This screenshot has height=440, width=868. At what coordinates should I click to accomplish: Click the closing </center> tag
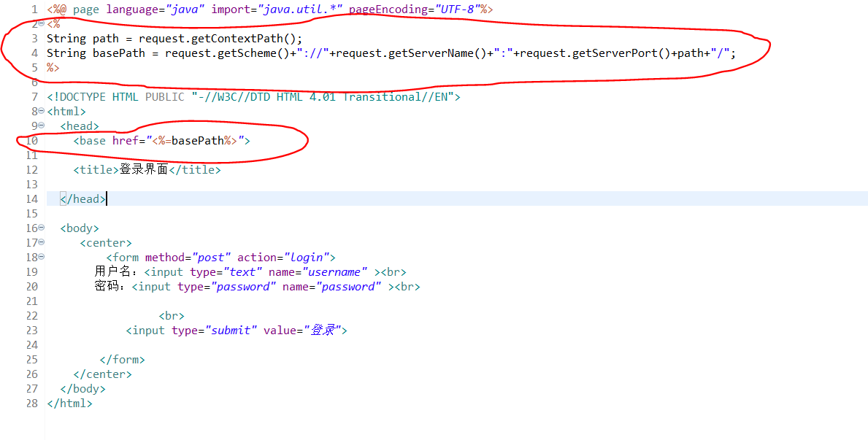pyautogui.click(x=102, y=374)
